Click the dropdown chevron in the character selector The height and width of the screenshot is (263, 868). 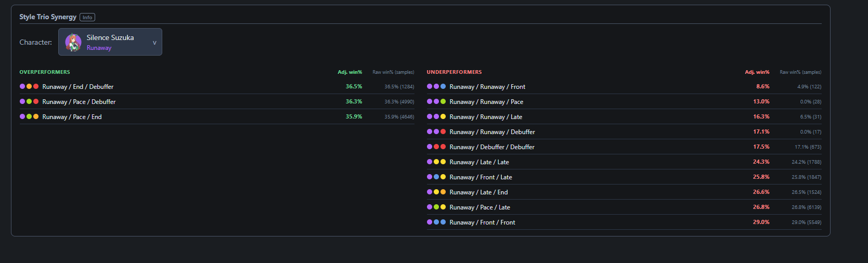(154, 43)
